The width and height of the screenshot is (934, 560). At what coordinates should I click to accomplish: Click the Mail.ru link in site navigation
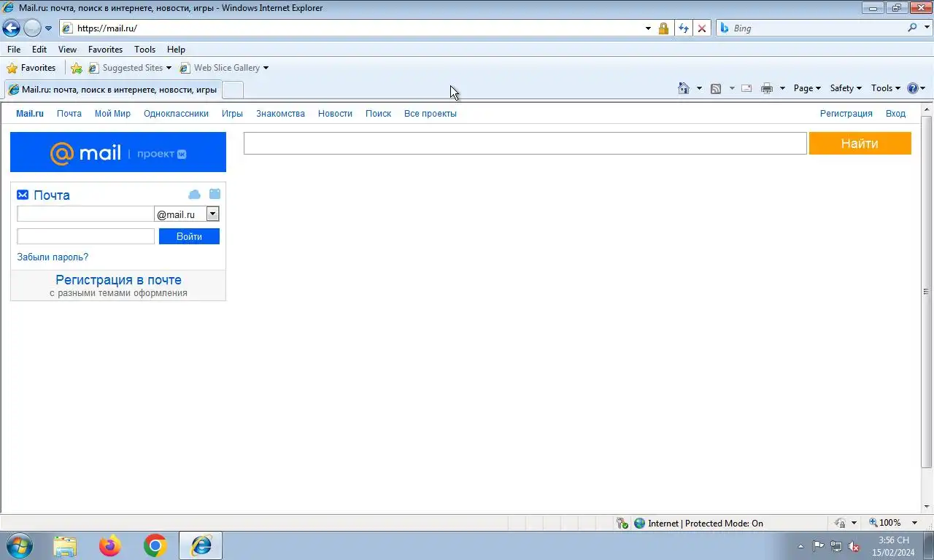point(30,114)
